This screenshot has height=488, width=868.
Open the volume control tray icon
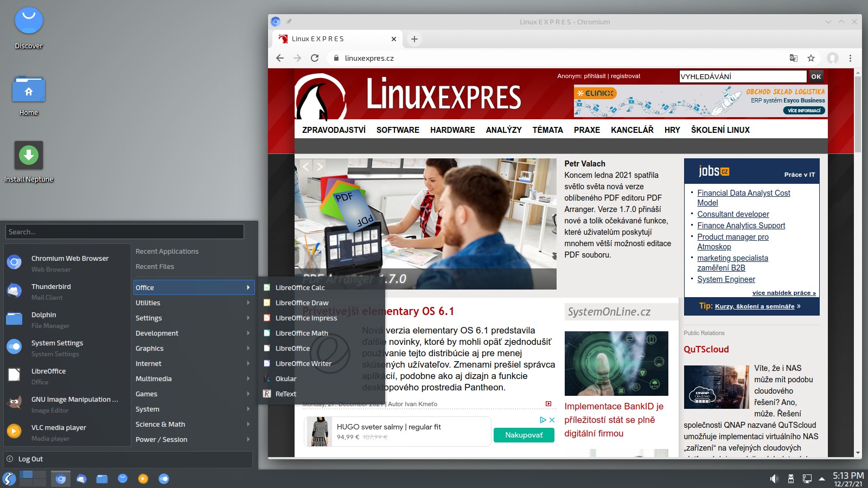[x=774, y=479]
